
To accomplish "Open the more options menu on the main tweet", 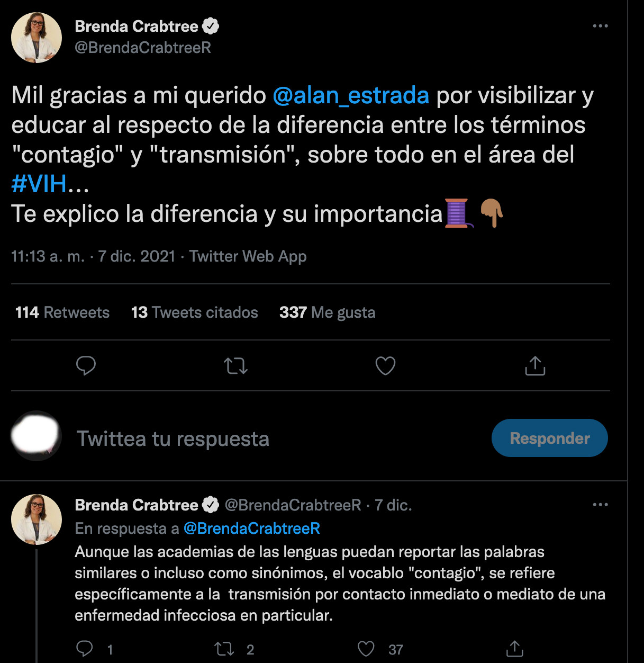I will pos(601,25).
